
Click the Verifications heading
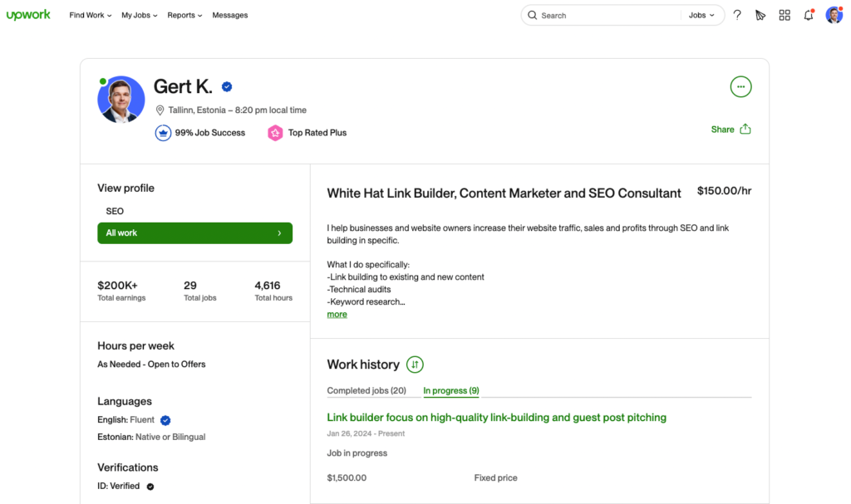click(x=127, y=467)
